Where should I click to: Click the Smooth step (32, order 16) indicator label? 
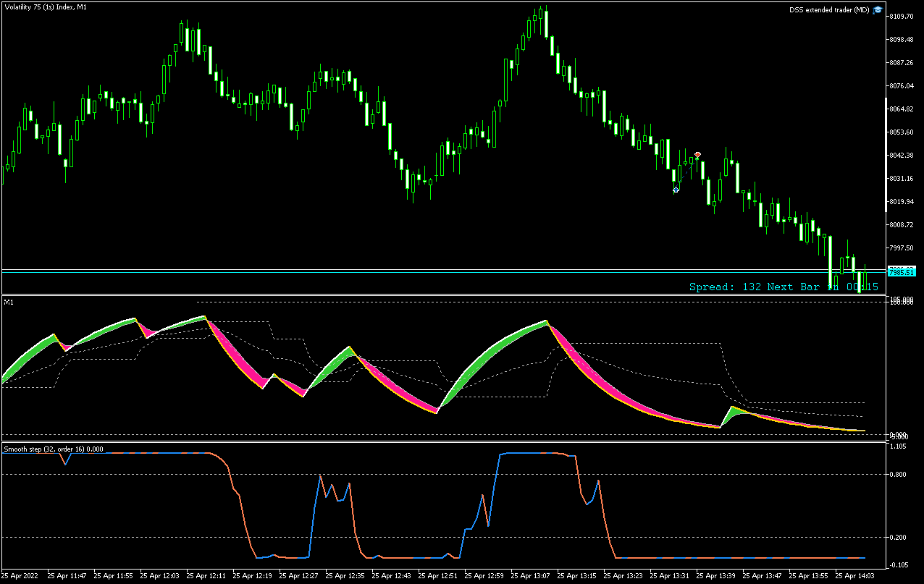pyautogui.click(x=51, y=449)
